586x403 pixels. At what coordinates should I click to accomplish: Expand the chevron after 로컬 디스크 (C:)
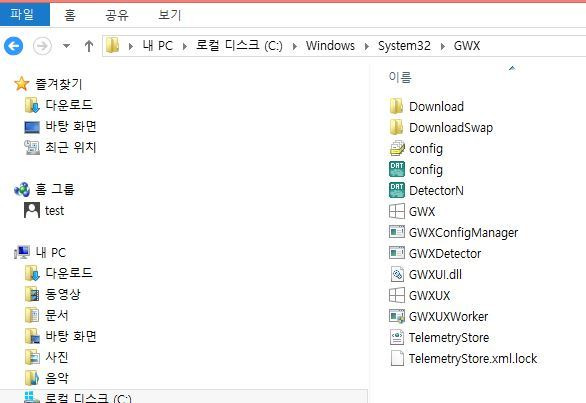(x=295, y=46)
